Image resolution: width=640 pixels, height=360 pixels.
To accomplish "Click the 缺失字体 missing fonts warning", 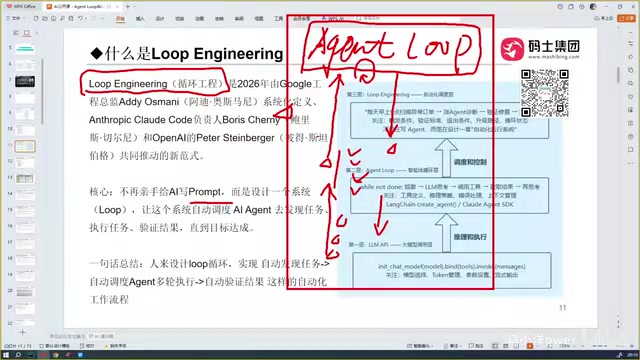I will coord(116,346).
